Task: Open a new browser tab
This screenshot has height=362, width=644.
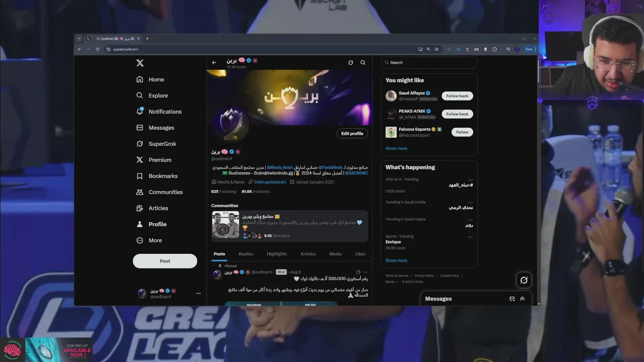Action: tap(147, 39)
